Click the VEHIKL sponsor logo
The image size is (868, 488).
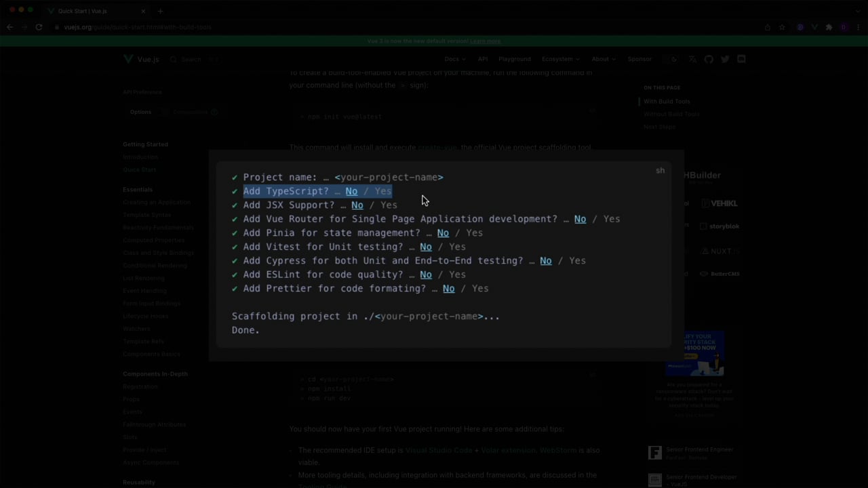tap(719, 203)
